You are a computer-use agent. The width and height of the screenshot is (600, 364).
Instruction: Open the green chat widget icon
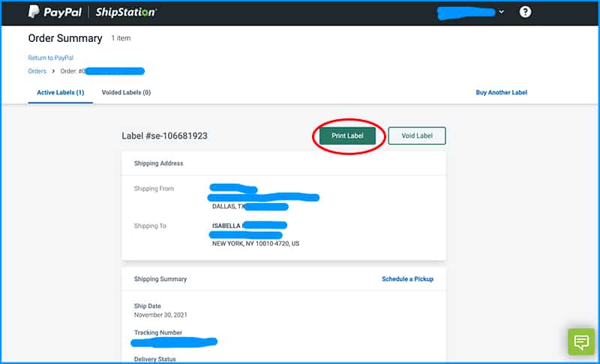click(581, 342)
